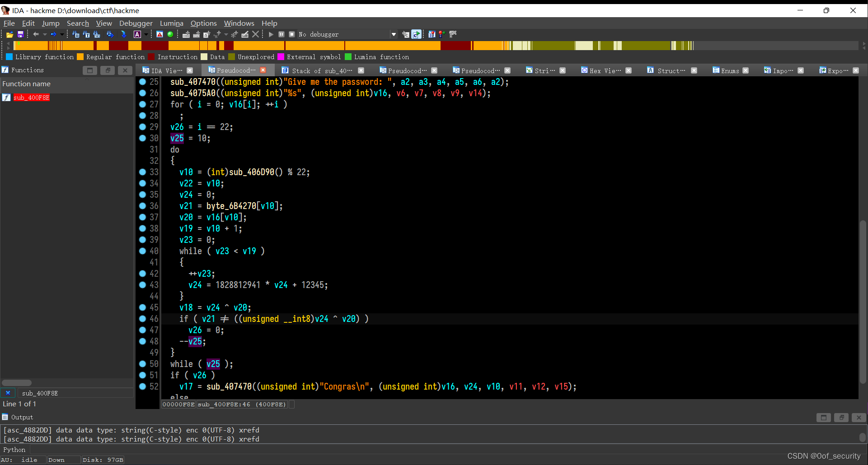Navigate forward using the forward arrow icon
The width and height of the screenshot is (868, 465).
tap(53, 34)
